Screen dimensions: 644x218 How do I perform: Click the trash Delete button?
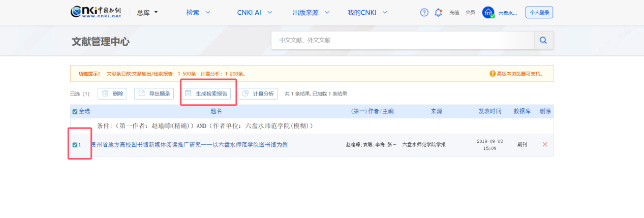(112, 94)
